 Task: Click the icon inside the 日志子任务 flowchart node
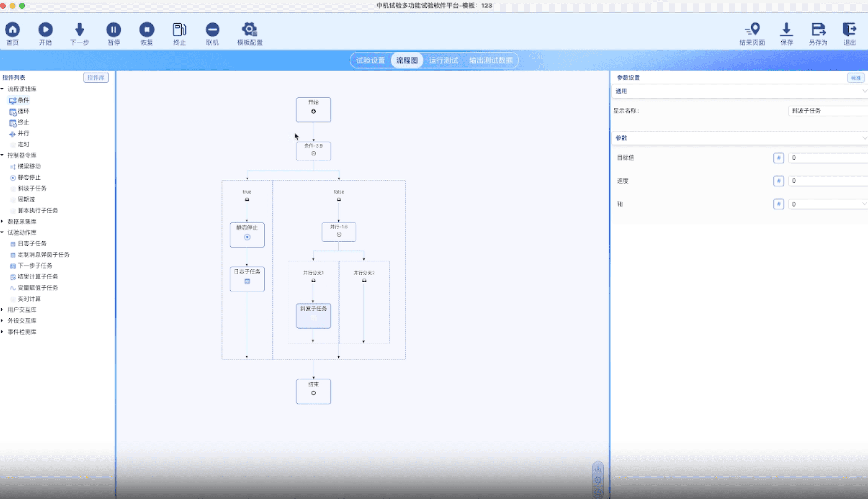247,281
